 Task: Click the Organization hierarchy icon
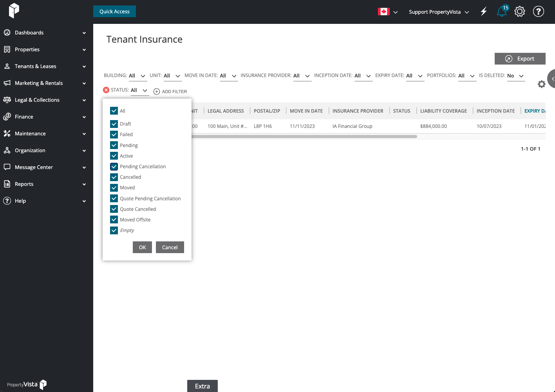[7, 150]
